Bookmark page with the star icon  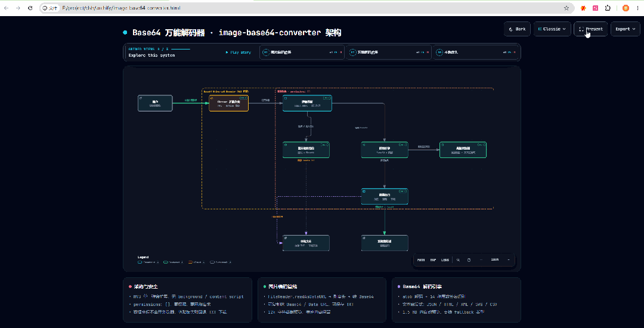click(566, 8)
